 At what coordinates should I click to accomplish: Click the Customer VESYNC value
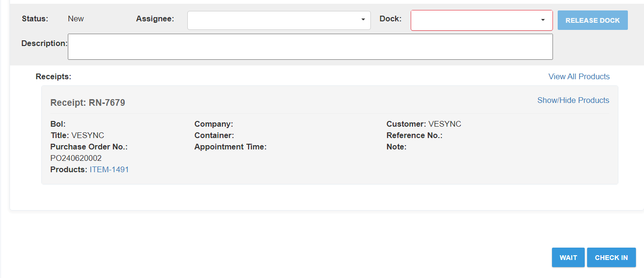pyautogui.click(x=444, y=124)
